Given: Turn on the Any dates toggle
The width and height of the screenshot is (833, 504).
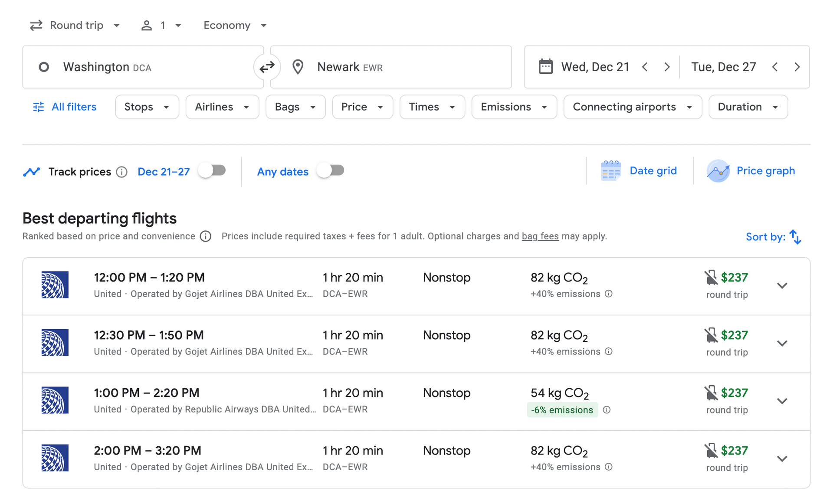Looking at the screenshot, I should pyautogui.click(x=330, y=170).
